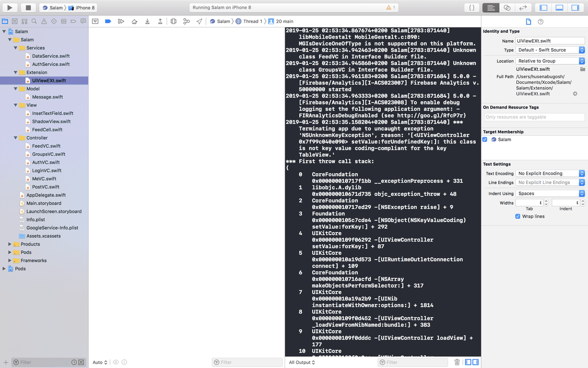Open the Issue navigator (warning triangle)
This screenshot has width=588, height=368.
[x=44, y=21]
